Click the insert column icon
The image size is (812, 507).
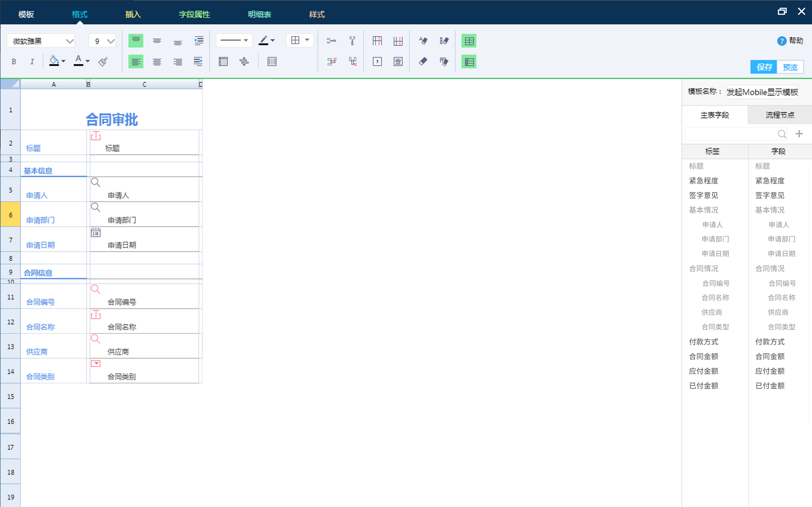[x=352, y=41]
